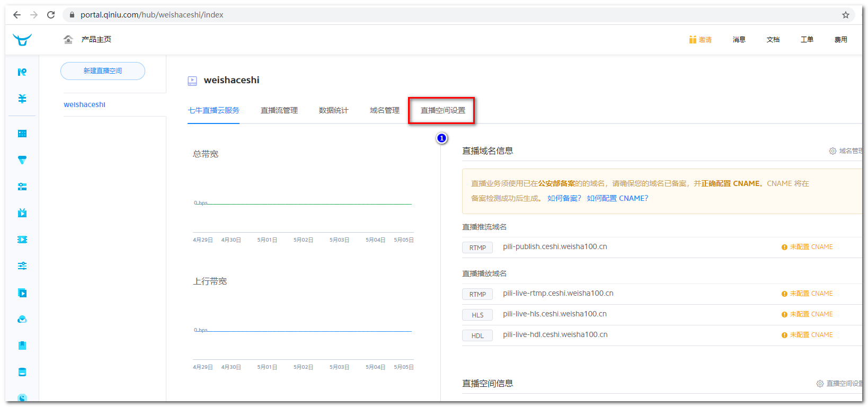
Task: Open the 数据统计 tab
Action: 334,110
